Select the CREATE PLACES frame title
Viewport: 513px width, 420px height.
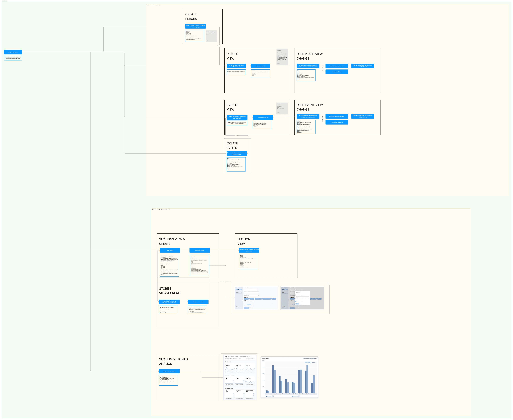[x=191, y=16]
